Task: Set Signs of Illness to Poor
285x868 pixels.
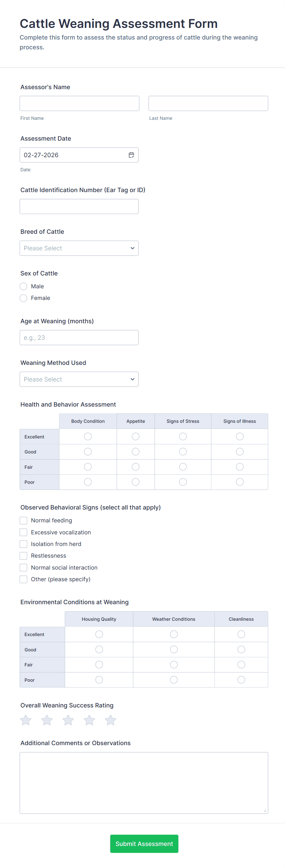Action: pyautogui.click(x=240, y=482)
